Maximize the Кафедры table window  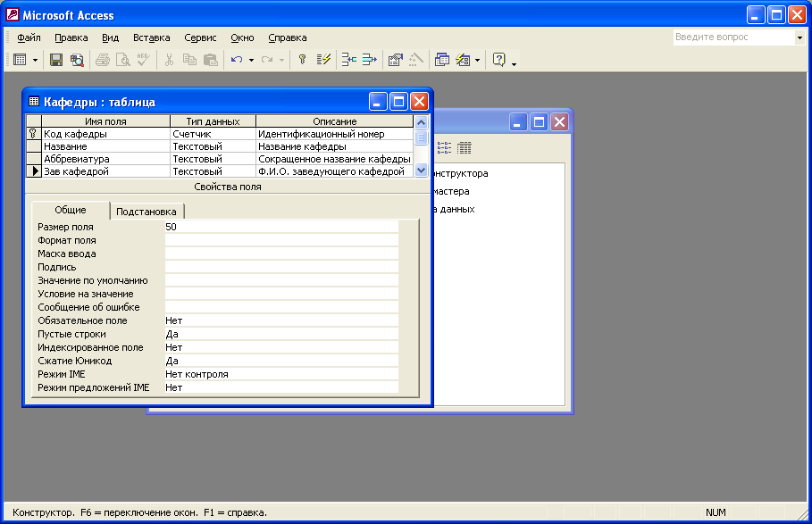click(398, 102)
